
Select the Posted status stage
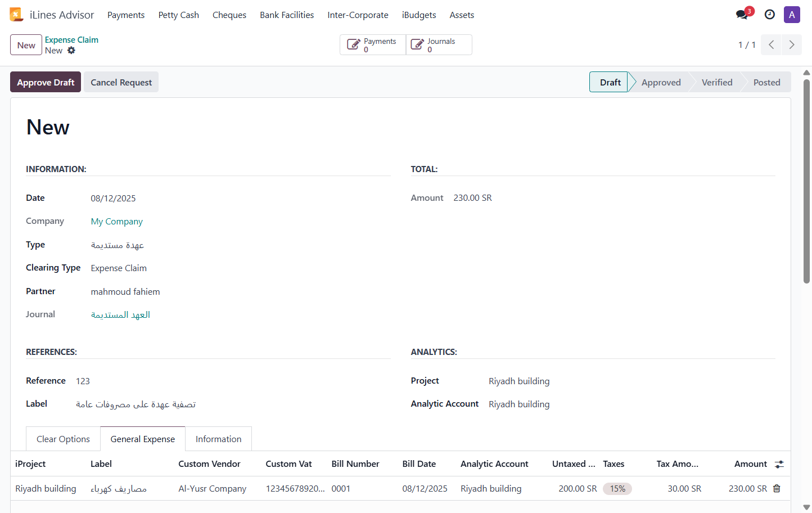pos(766,82)
